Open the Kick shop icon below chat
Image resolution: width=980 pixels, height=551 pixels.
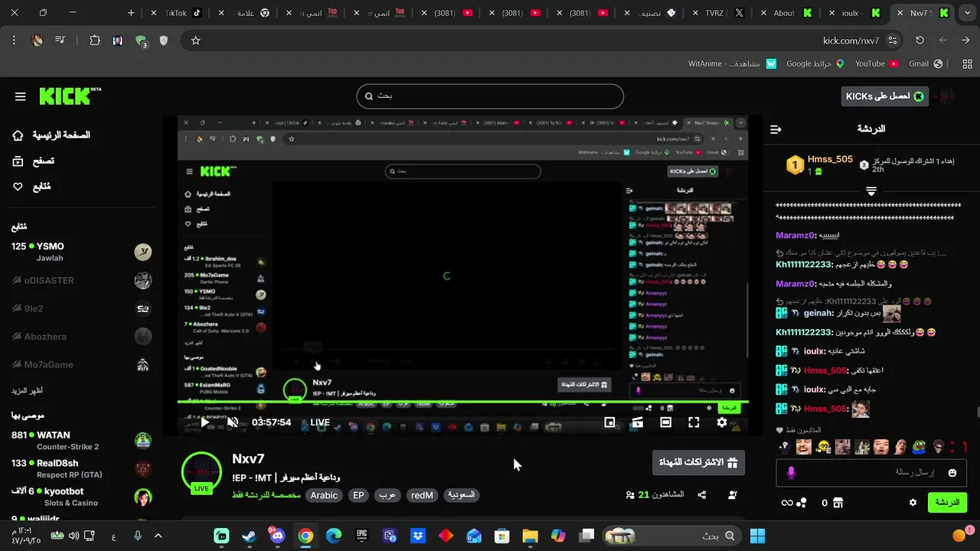(x=838, y=503)
